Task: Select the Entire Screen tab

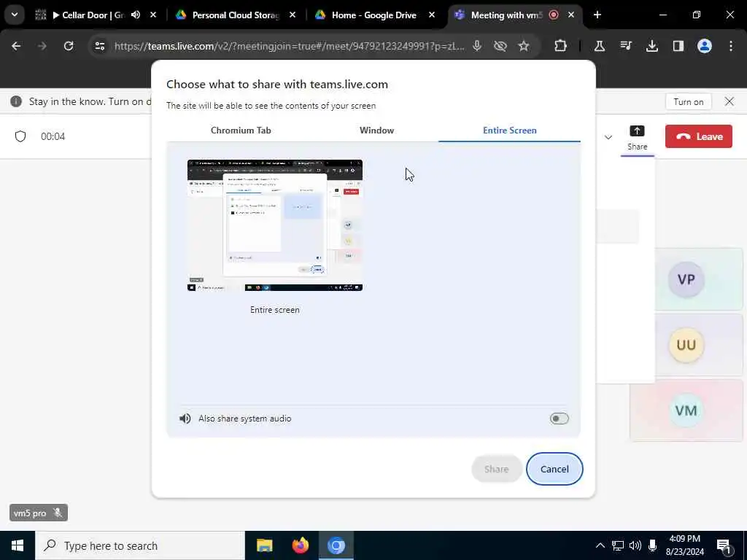Action: [509, 131]
